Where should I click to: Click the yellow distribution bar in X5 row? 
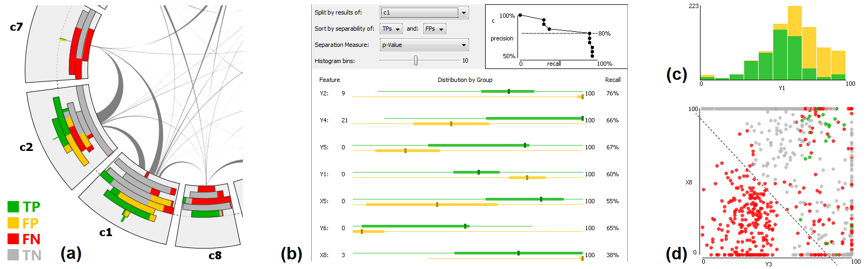432,205
